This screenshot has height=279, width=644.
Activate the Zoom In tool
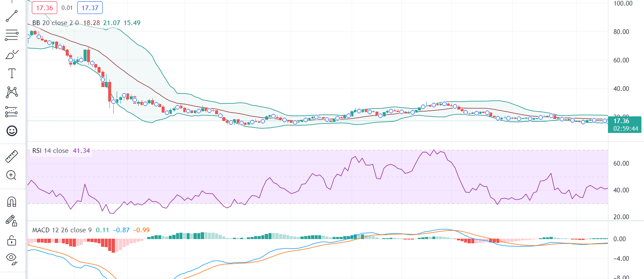point(12,175)
